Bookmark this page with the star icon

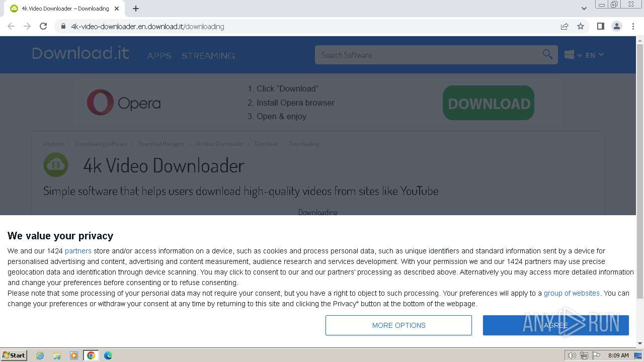point(581,26)
